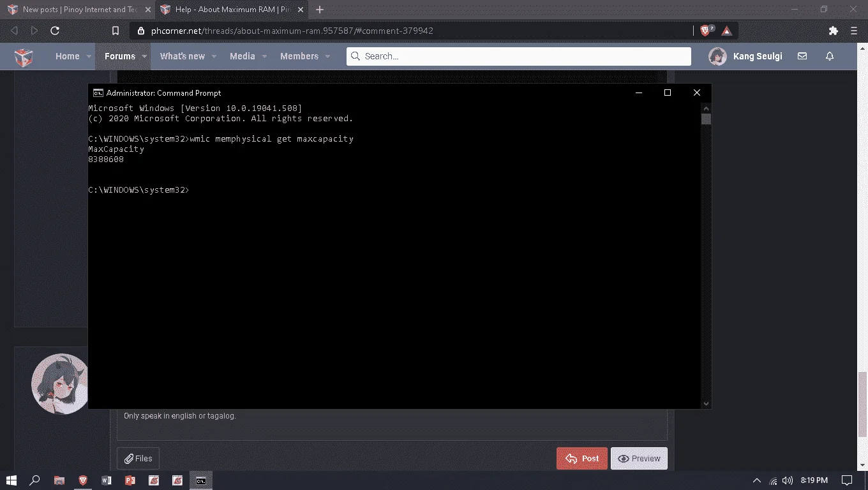Image resolution: width=868 pixels, height=490 pixels.
Task: Open PowerPoint from the taskbar
Action: (x=130, y=480)
